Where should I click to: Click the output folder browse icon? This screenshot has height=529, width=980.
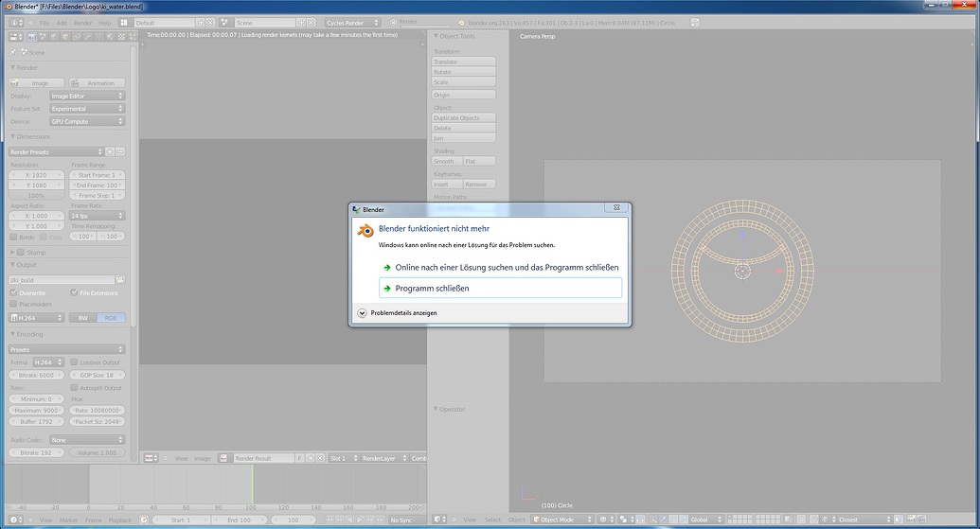120,280
